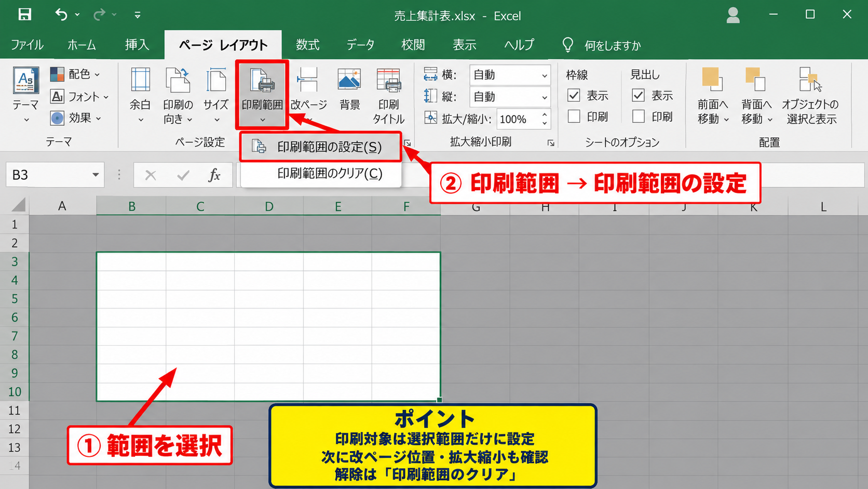Click the 何をしますか search box

613,46
